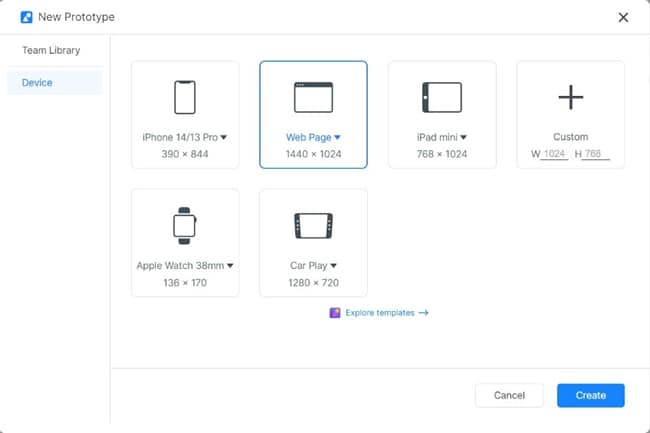Click the custom width W field
The height and width of the screenshot is (433, 650).
pyautogui.click(x=554, y=155)
